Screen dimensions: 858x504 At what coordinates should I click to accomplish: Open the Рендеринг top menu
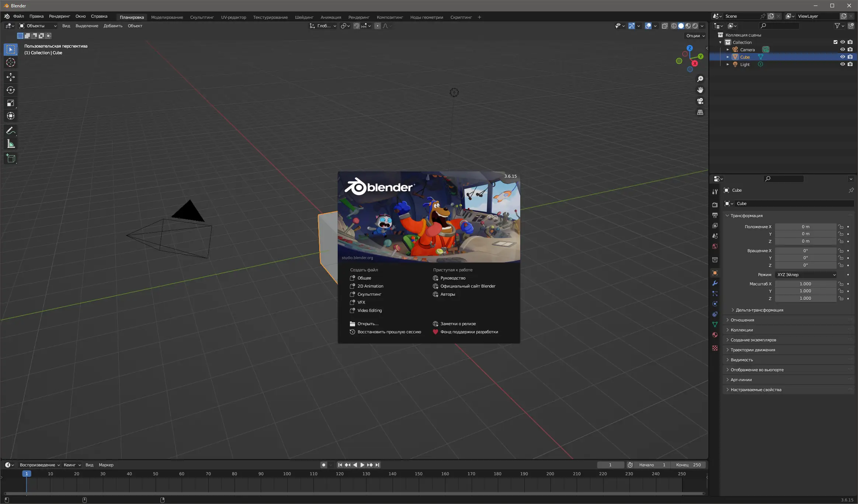(x=59, y=16)
